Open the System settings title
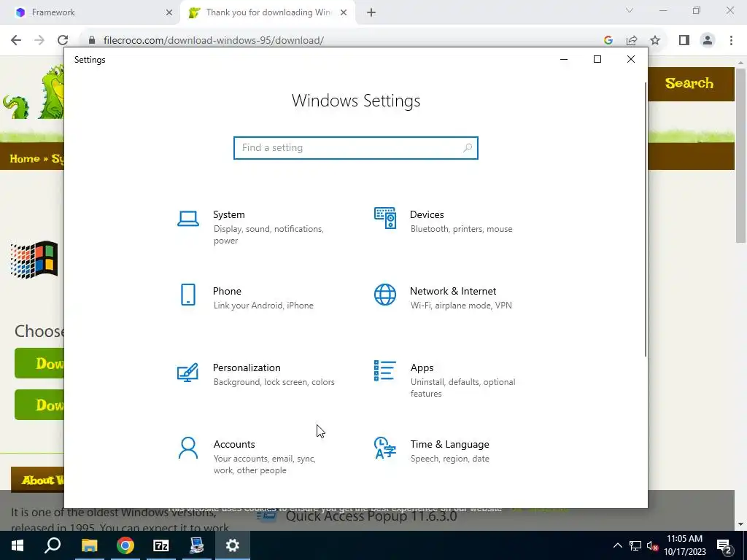The height and width of the screenshot is (560, 747). (x=228, y=214)
